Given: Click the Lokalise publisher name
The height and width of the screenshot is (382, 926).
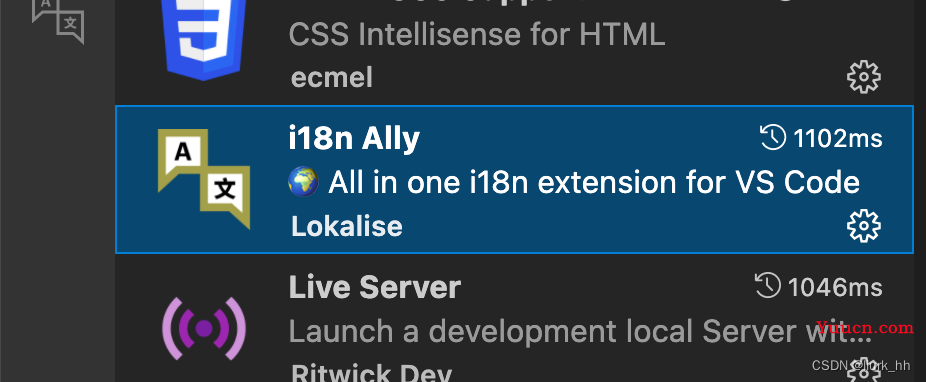Looking at the screenshot, I should [x=347, y=227].
